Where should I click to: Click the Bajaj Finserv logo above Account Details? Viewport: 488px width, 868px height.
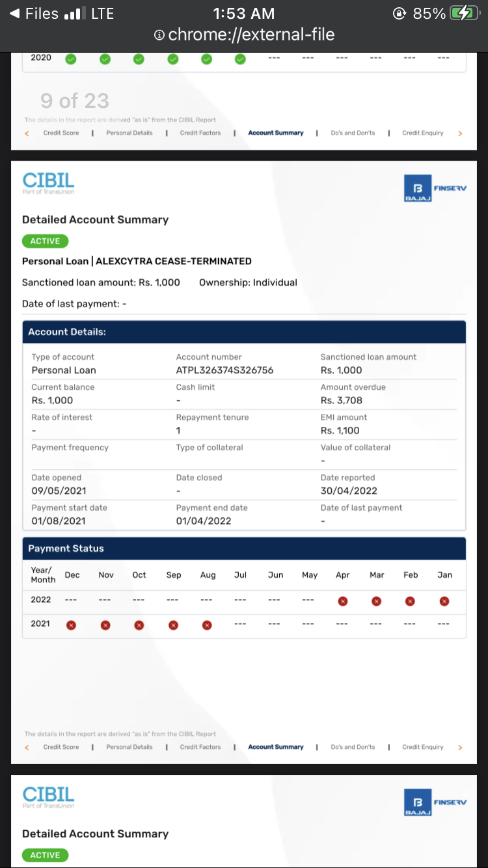click(x=435, y=188)
